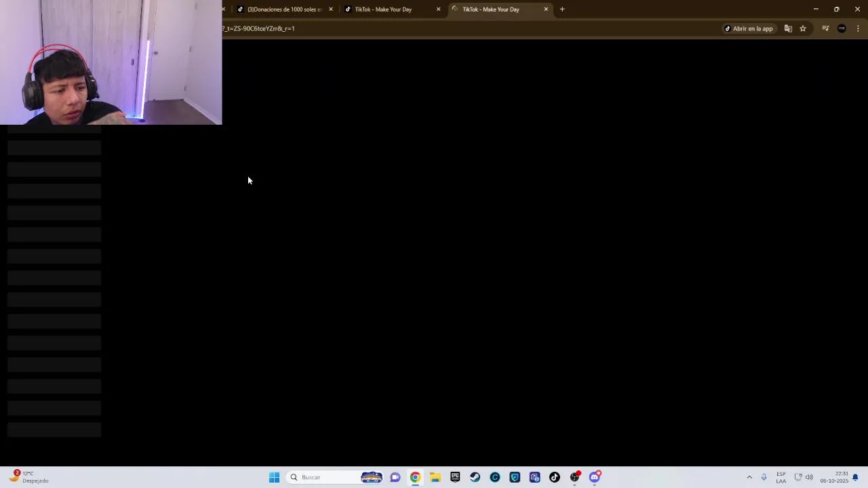Open the translate page icon in address bar

click(788, 28)
